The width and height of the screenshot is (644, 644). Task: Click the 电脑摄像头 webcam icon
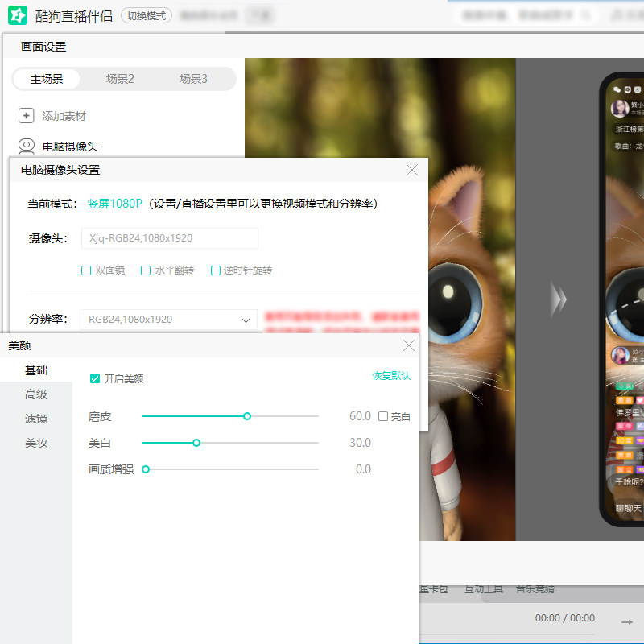point(27,147)
